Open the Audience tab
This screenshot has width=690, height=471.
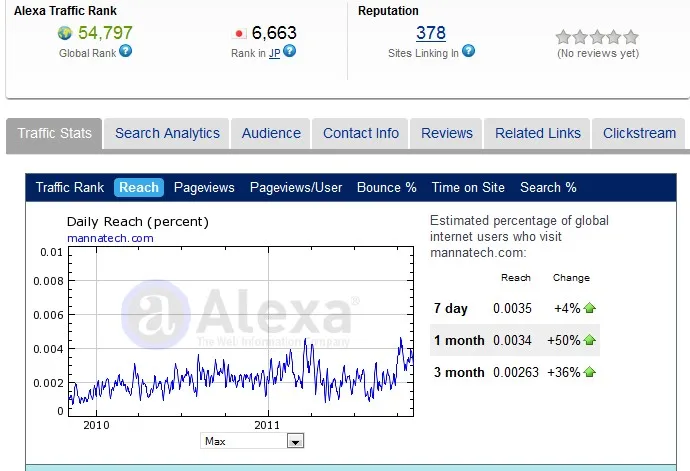271,133
